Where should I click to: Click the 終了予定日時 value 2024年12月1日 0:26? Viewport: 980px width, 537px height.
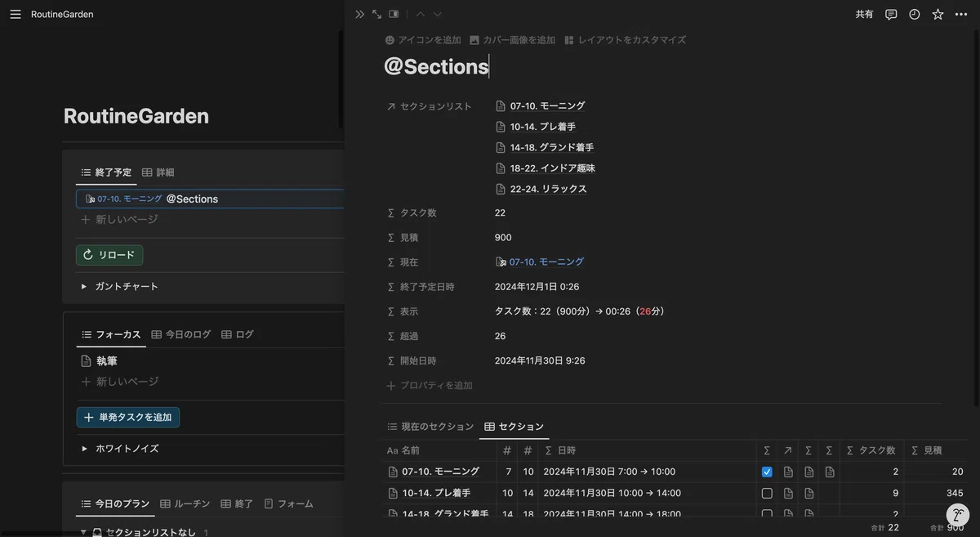(537, 287)
